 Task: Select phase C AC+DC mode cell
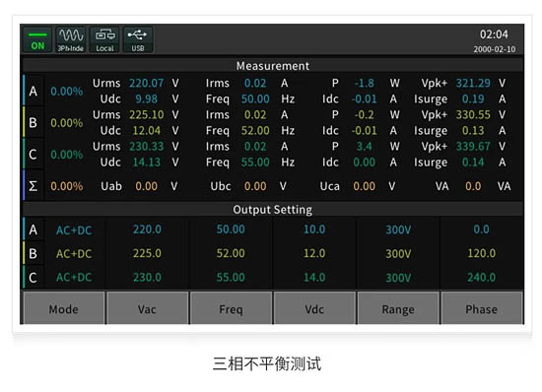(74, 278)
